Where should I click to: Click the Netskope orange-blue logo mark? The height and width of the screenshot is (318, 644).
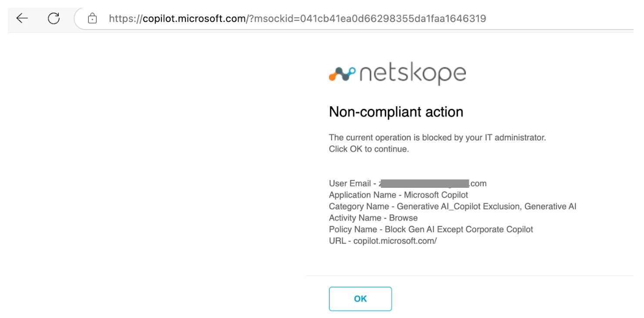(342, 75)
